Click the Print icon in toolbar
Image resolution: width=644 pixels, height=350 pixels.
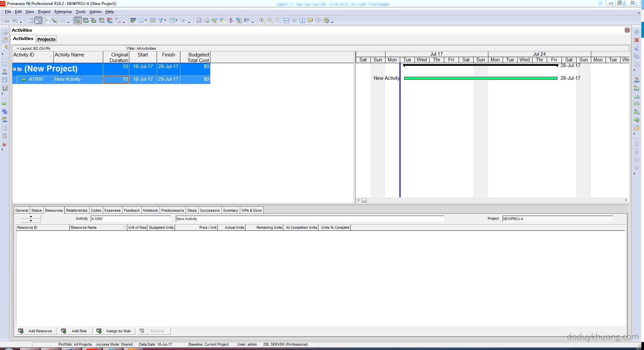[7, 21]
